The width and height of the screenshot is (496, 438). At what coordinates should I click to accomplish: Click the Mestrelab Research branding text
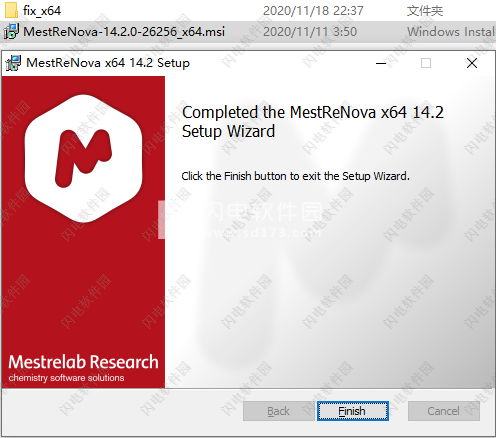point(83,362)
